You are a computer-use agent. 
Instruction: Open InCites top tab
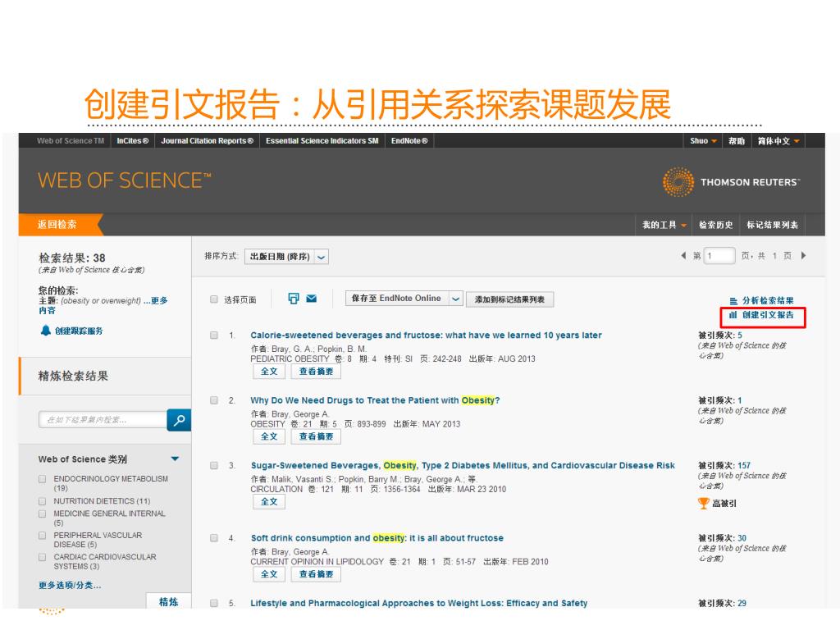coord(133,141)
